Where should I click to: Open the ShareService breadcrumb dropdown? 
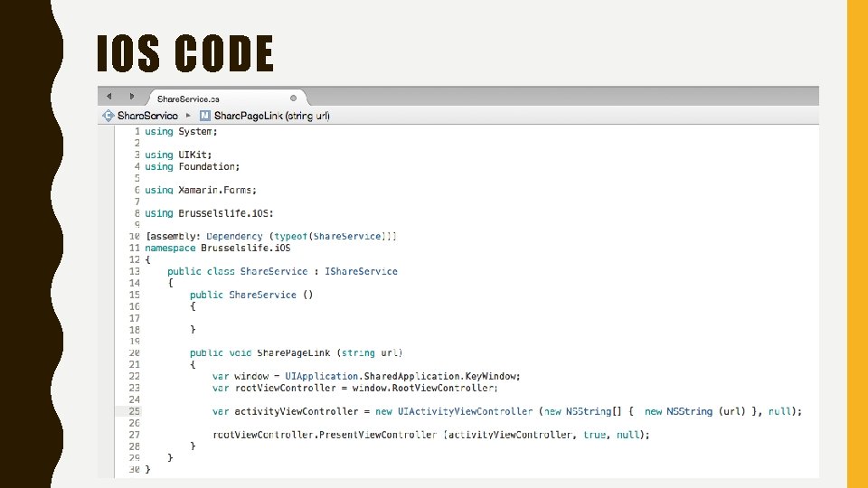[147, 116]
